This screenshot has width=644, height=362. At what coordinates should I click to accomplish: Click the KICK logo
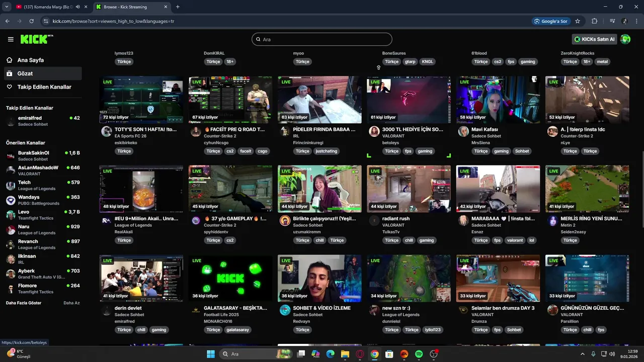(x=37, y=39)
